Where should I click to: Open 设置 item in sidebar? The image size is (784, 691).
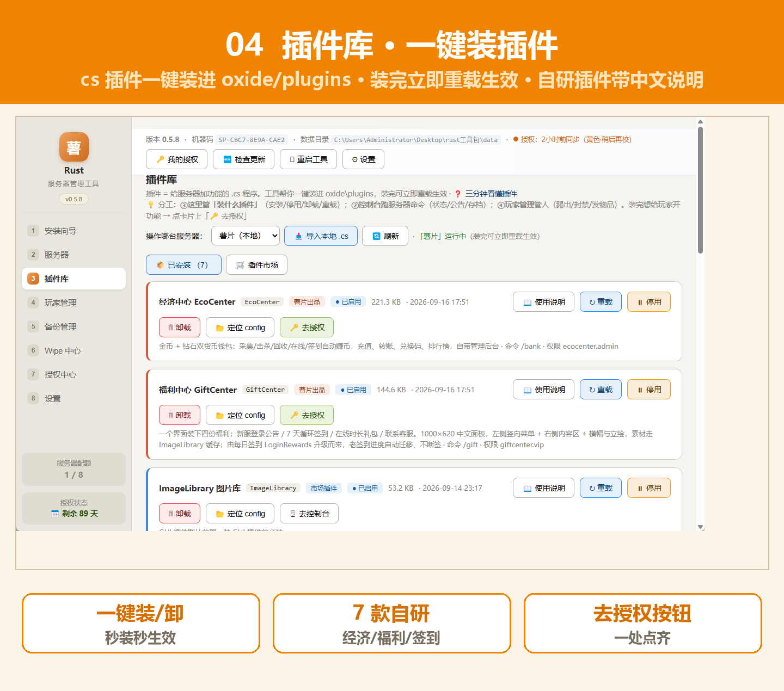[x=73, y=398]
